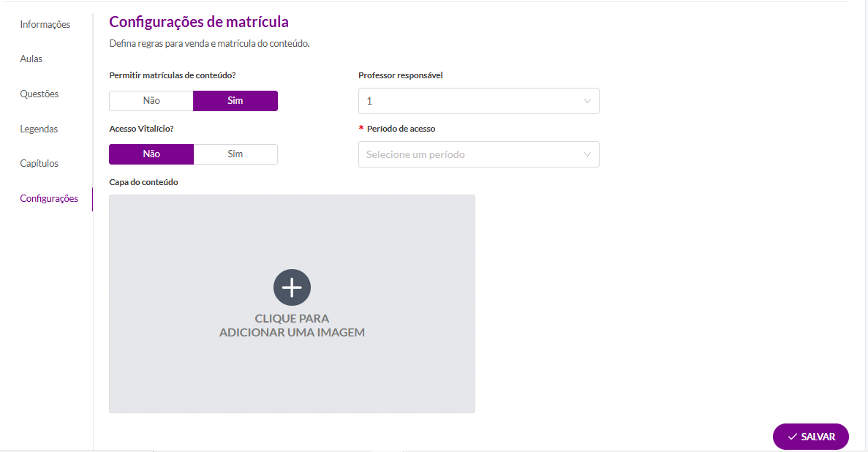Choose Sim for Acesso Vitalício
Viewport: 868px width, 452px height.
[235, 154]
